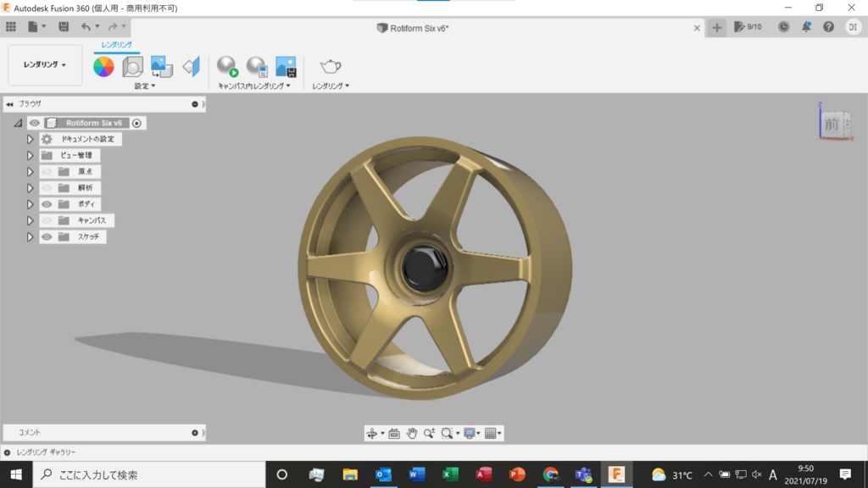Open the 9/10 document count extensions
868x488 pixels.
tap(748, 26)
